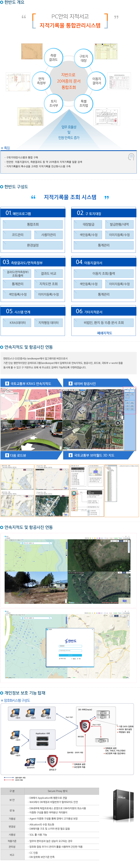Click the 특별 조치법 circle
140x868 pixels.
84,104
